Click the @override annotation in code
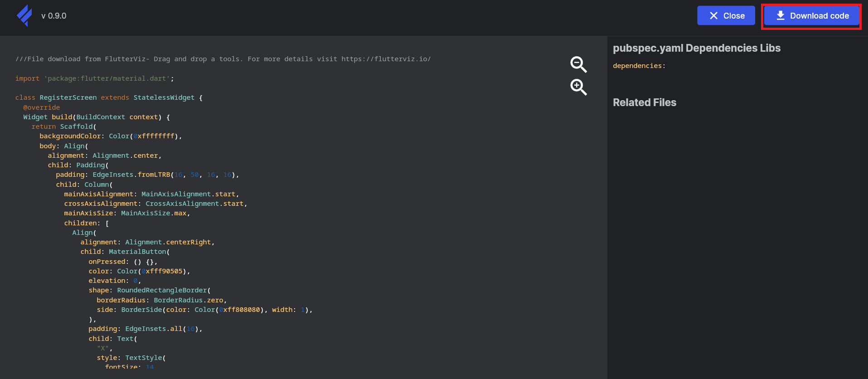This screenshot has height=379, width=868. 41,107
